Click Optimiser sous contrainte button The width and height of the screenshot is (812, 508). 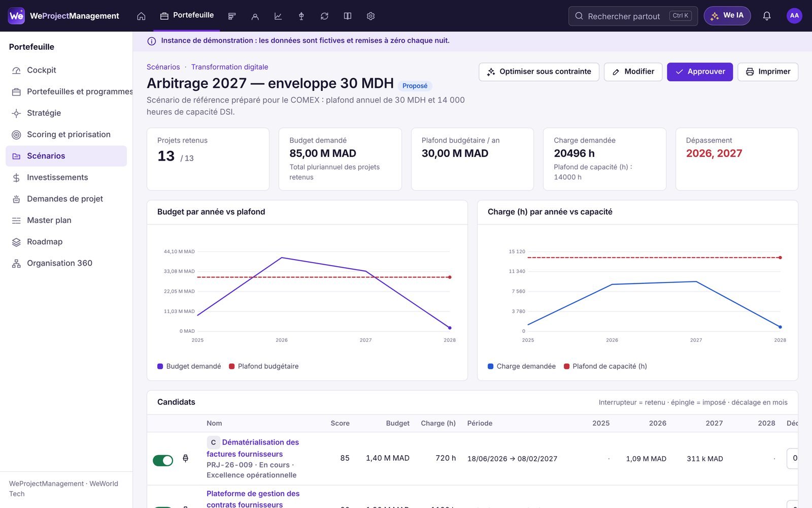539,72
